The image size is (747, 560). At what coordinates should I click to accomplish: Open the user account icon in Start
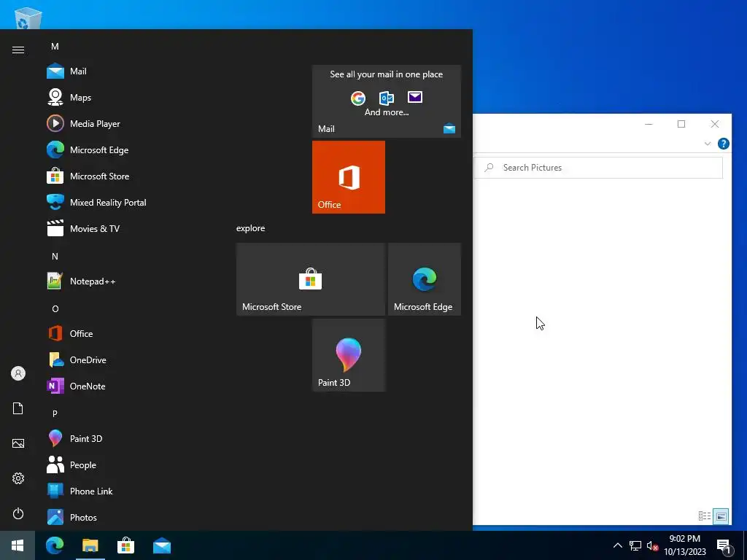18,373
